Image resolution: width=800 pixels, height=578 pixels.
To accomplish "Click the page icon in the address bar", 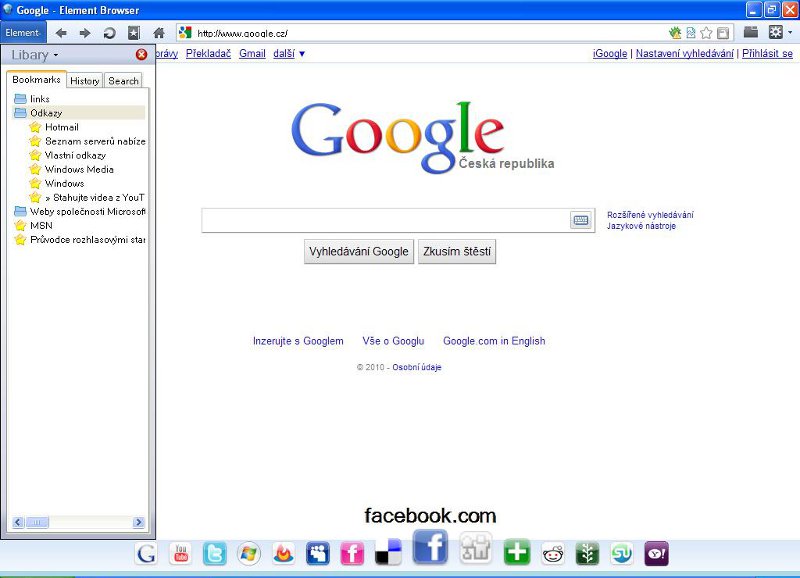I will (x=691, y=33).
